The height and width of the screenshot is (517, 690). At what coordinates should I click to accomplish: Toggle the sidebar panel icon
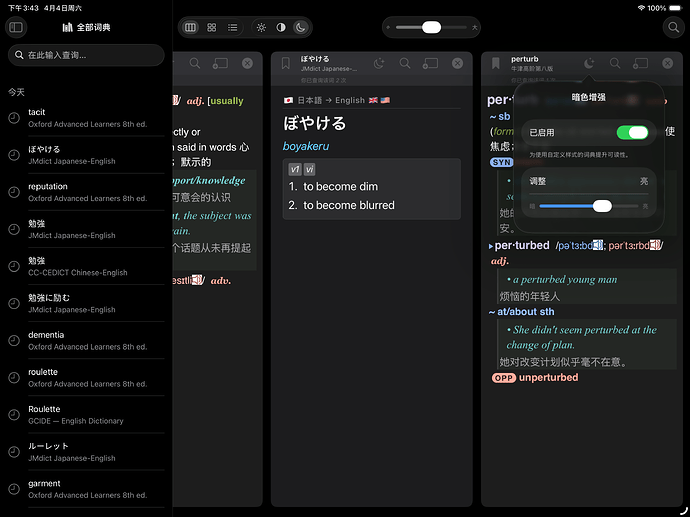(15, 27)
